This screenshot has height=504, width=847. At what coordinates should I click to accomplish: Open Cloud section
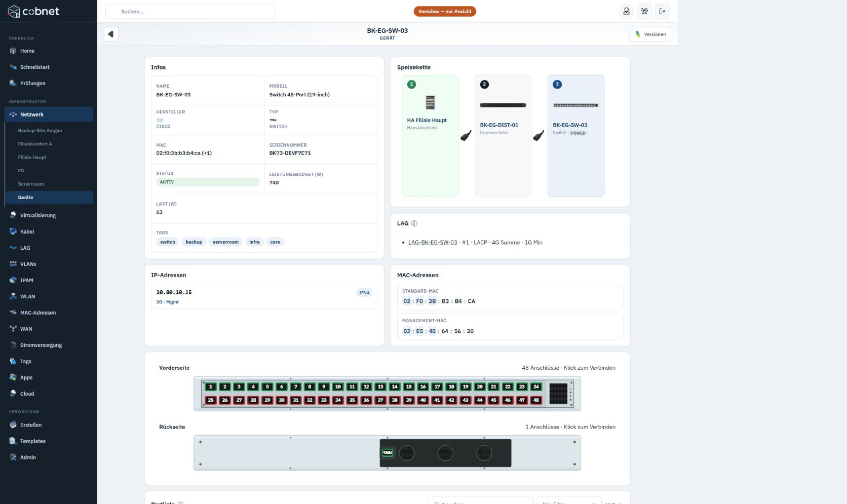point(49,394)
